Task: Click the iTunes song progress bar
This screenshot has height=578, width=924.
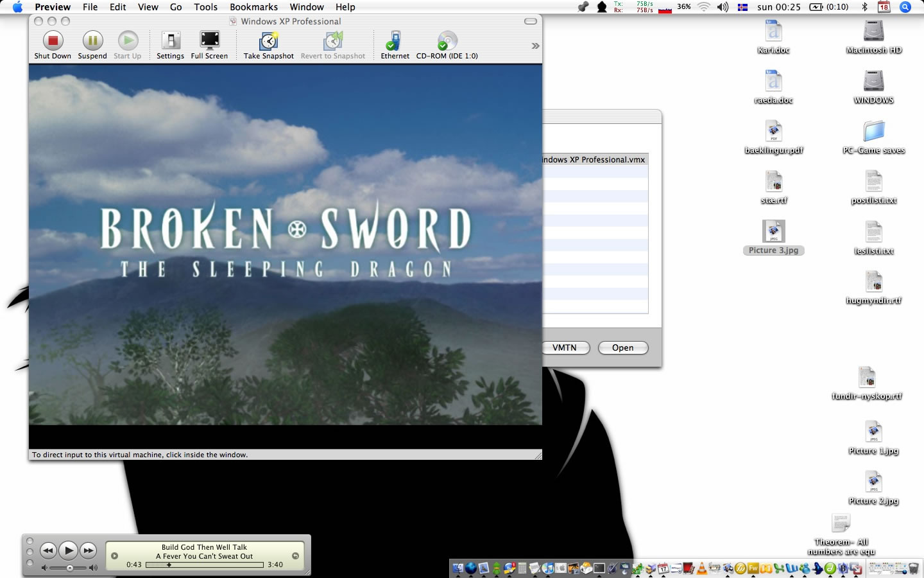Action: (x=205, y=565)
